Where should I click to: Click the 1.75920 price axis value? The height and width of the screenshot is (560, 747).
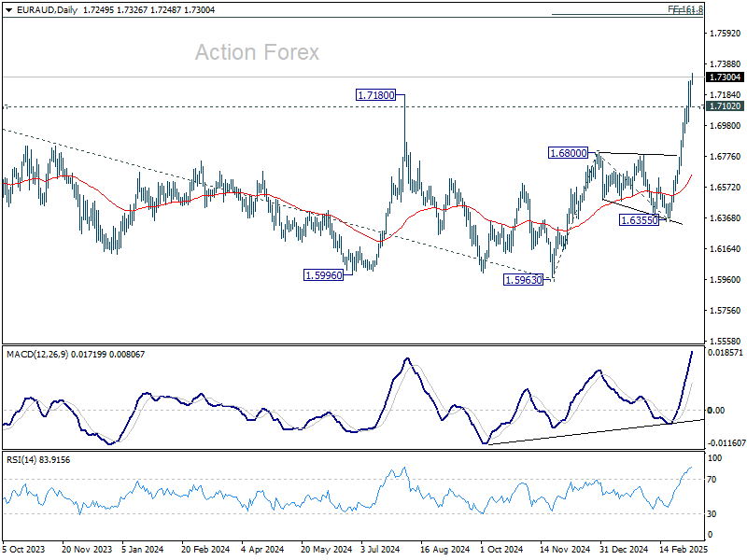[x=726, y=34]
